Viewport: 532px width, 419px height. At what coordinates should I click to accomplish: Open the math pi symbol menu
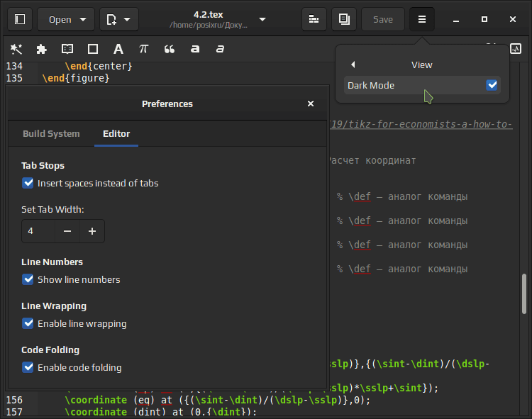[x=143, y=49]
